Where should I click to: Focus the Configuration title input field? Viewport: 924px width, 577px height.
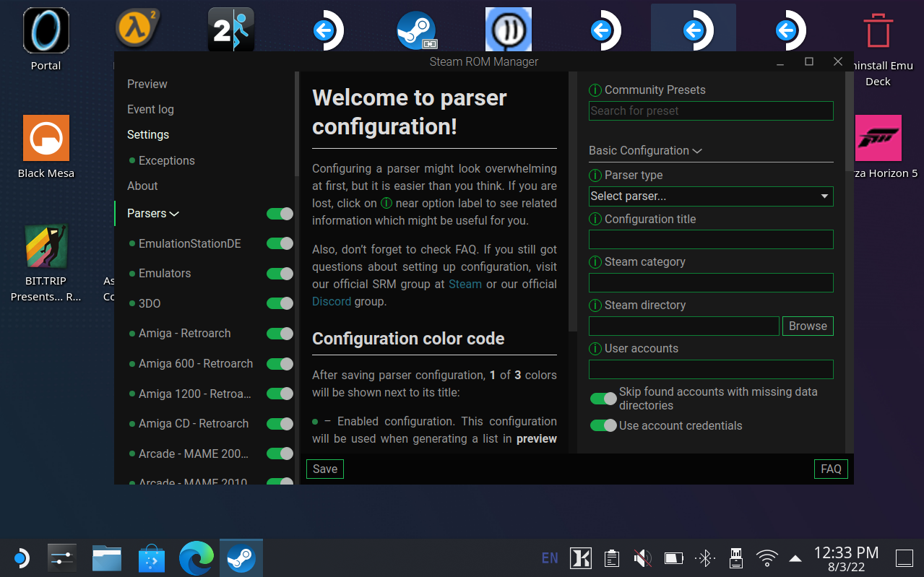point(711,240)
